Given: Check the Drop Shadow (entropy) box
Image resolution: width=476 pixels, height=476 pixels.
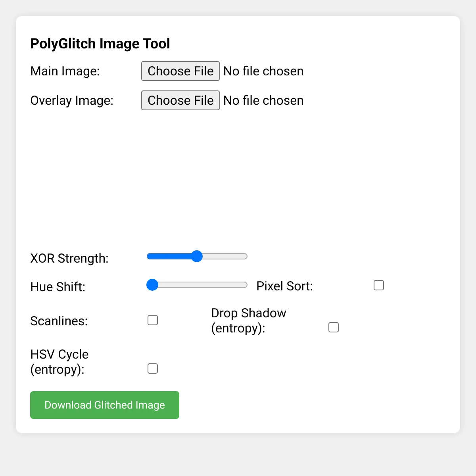Looking at the screenshot, I should point(334,327).
